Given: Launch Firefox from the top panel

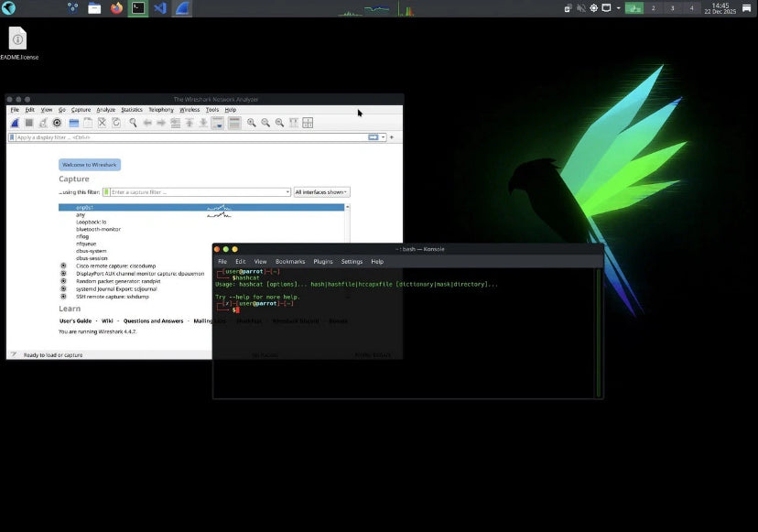Looking at the screenshot, I should click(116, 8).
